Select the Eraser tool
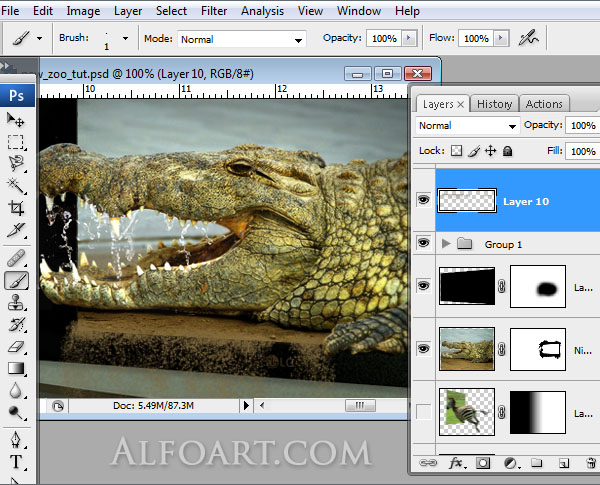 (16, 347)
